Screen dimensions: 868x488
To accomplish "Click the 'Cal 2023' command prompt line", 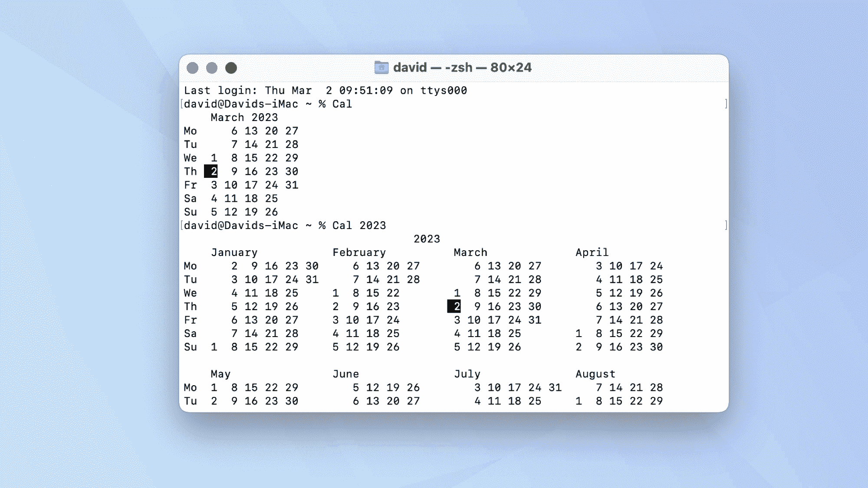I will (285, 226).
